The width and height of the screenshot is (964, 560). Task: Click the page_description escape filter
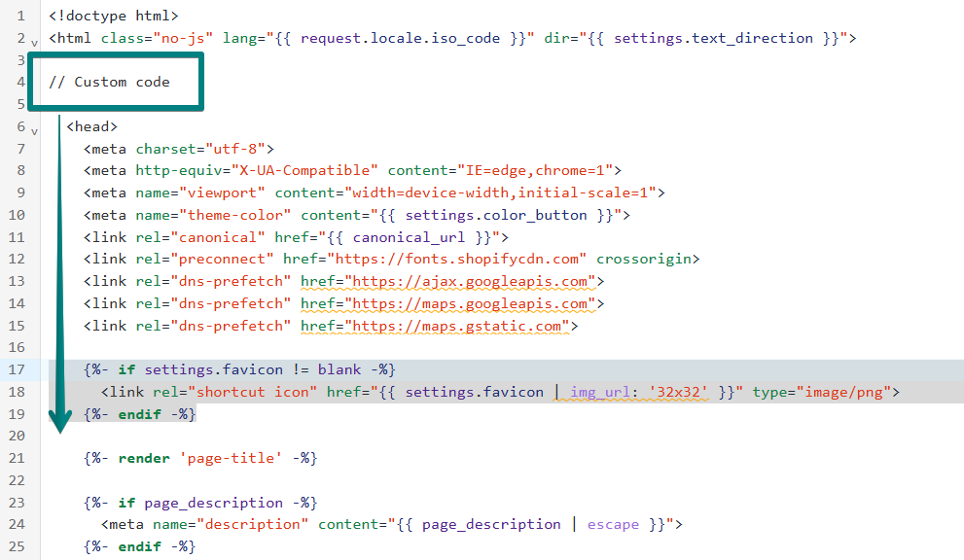[613, 524]
